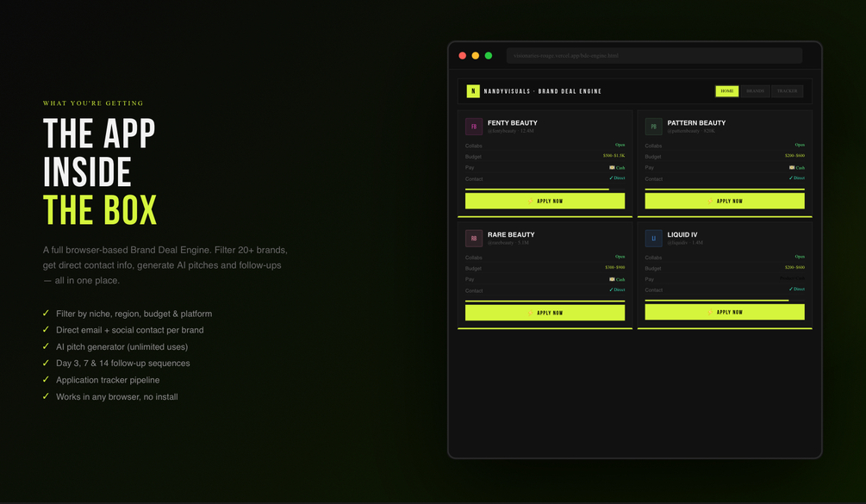This screenshot has height=504, width=866.
Task: Click the Direct checkmark in Liquid IV card
Action: point(791,289)
